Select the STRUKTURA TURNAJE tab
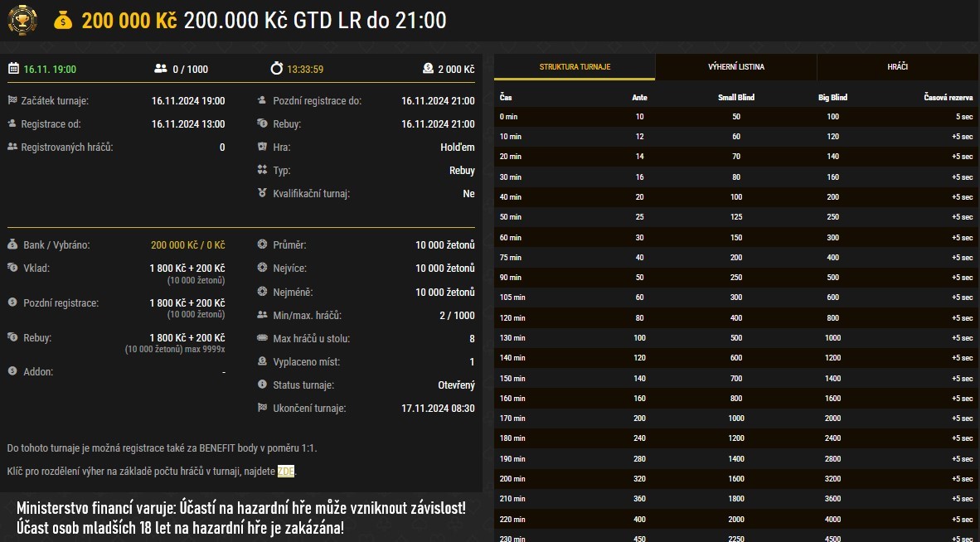980x542 pixels. (x=575, y=69)
